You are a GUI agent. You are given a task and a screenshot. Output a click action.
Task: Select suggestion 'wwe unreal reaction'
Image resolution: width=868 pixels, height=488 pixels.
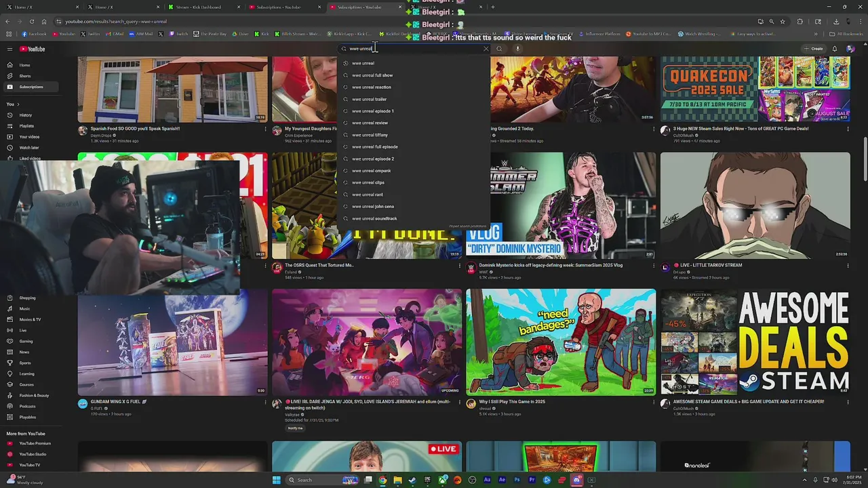[x=414, y=87]
